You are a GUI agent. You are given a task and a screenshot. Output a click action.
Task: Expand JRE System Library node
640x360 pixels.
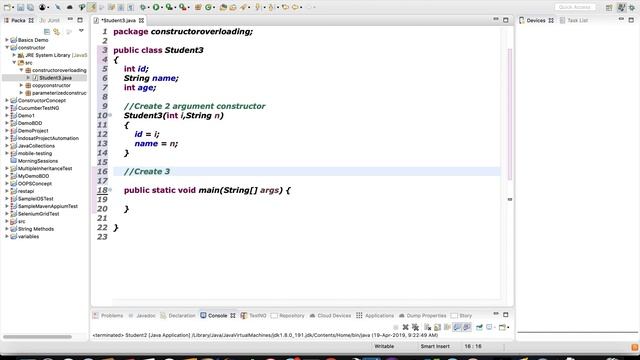click(x=14, y=55)
